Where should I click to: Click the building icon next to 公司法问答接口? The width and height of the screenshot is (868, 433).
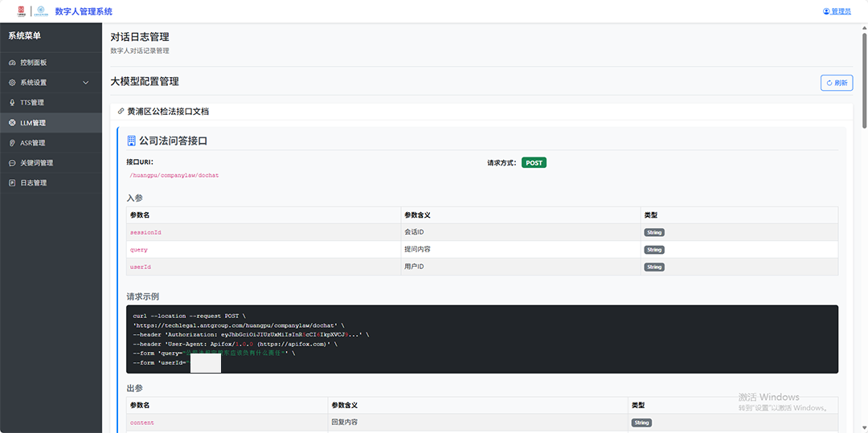pyautogui.click(x=132, y=141)
